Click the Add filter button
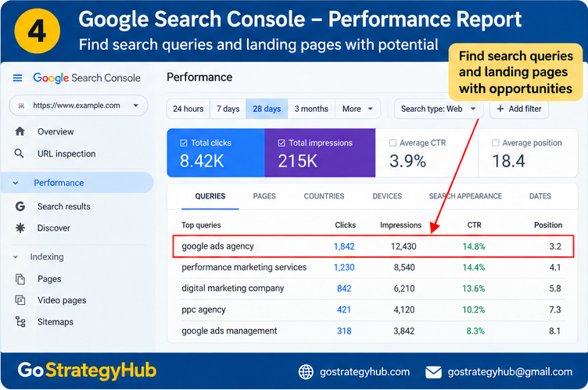Viewport: 588px width, 390px height. tap(519, 109)
